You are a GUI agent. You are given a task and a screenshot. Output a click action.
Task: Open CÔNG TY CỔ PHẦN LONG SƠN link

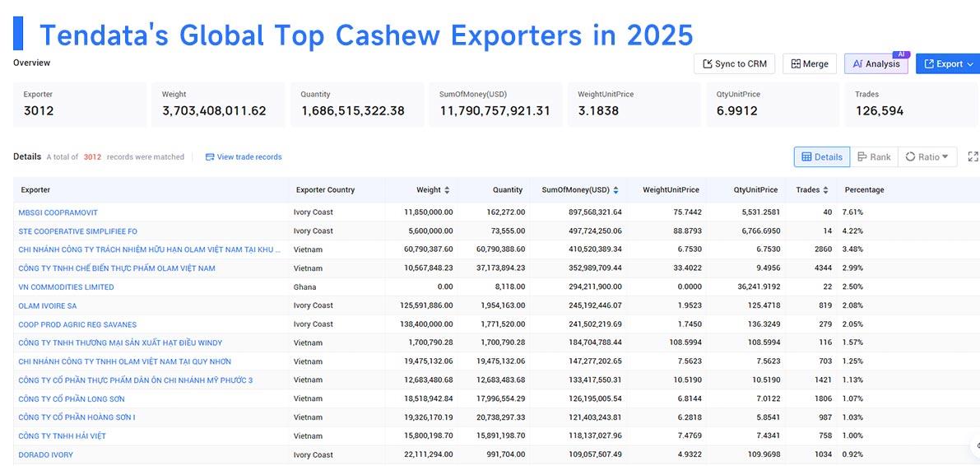(x=72, y=399)
